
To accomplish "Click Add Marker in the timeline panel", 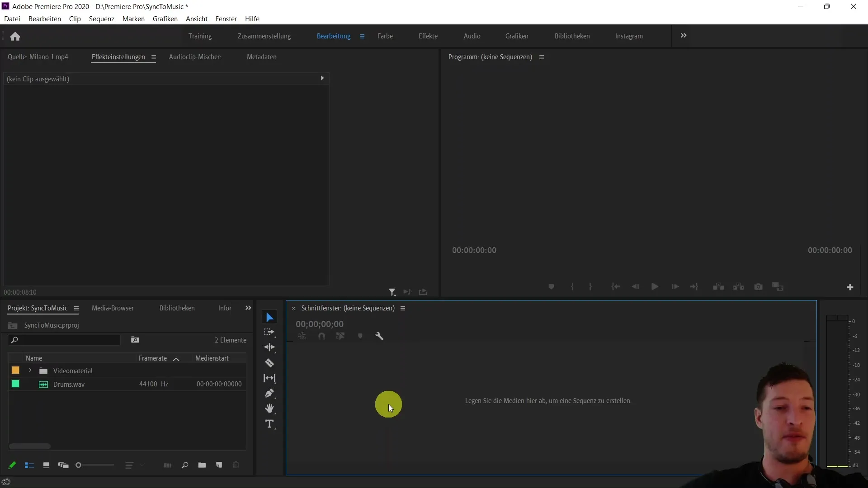I will (x=360, y=336).
